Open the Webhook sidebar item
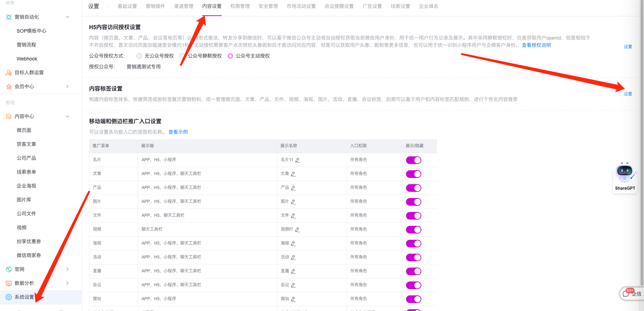The width and height of the screenshot is (644, 311). pos(27,59)
